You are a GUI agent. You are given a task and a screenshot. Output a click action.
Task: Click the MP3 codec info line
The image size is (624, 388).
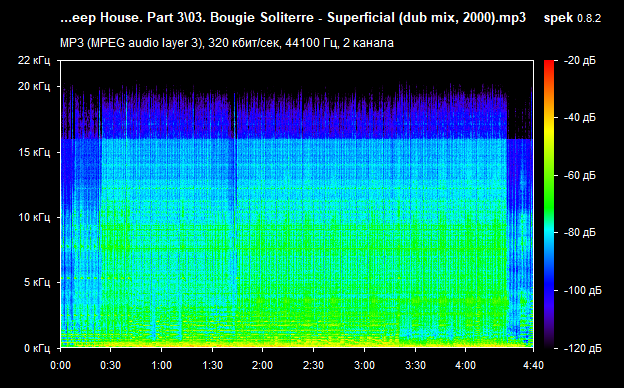pos(227,43)
